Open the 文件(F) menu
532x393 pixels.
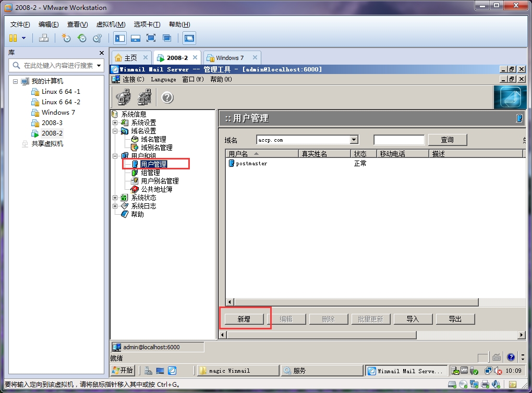(x=20, y=24)
